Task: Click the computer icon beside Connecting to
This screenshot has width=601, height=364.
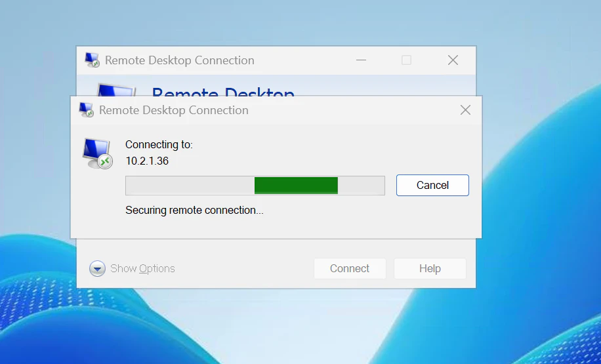Action: point(97,153)
